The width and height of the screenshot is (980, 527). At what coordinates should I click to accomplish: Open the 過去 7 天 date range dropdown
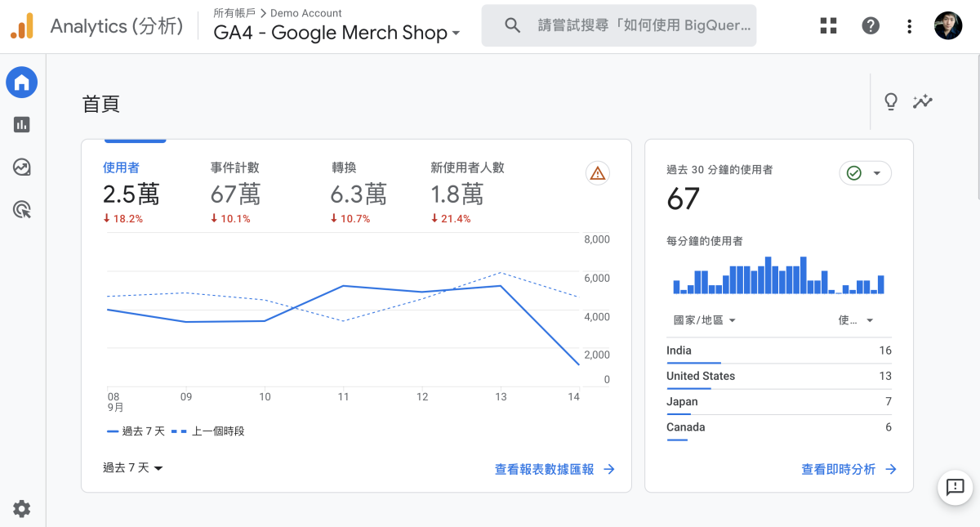(133, 468)
